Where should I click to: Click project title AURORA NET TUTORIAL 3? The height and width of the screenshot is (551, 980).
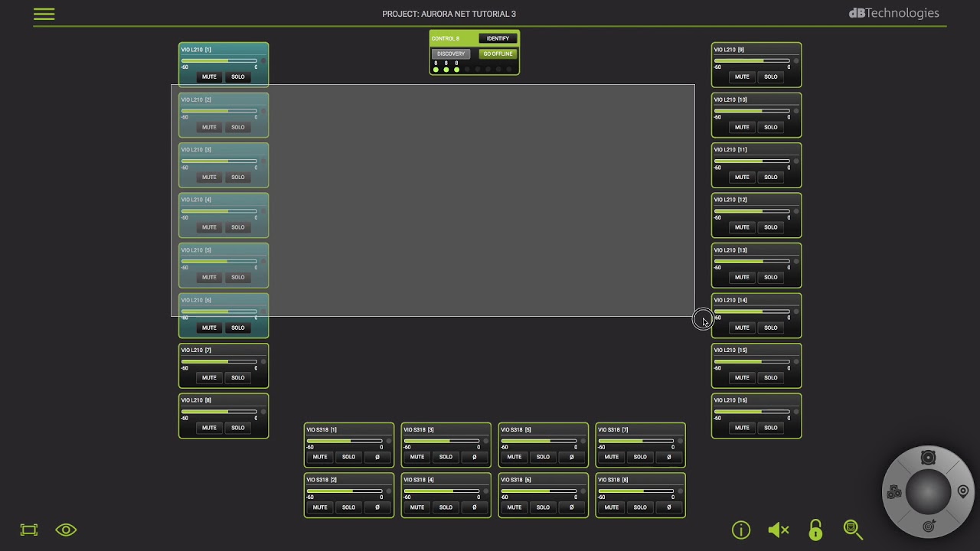[467, 14]
